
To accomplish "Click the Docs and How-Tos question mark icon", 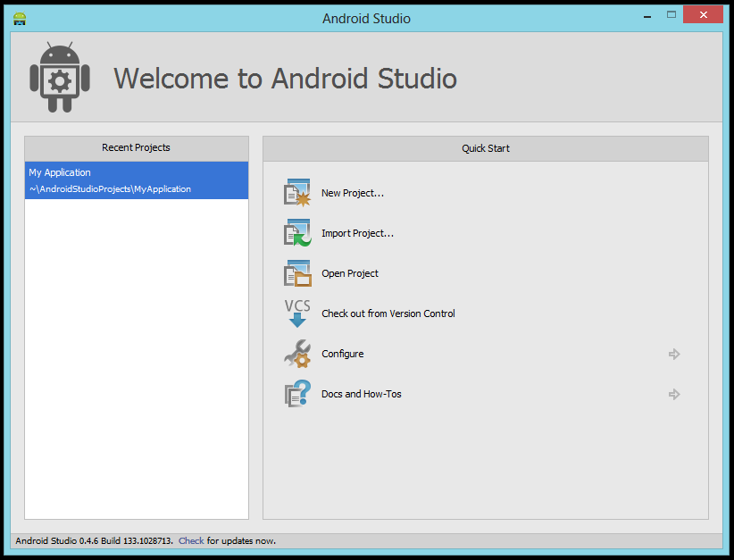I will point(297,394).
